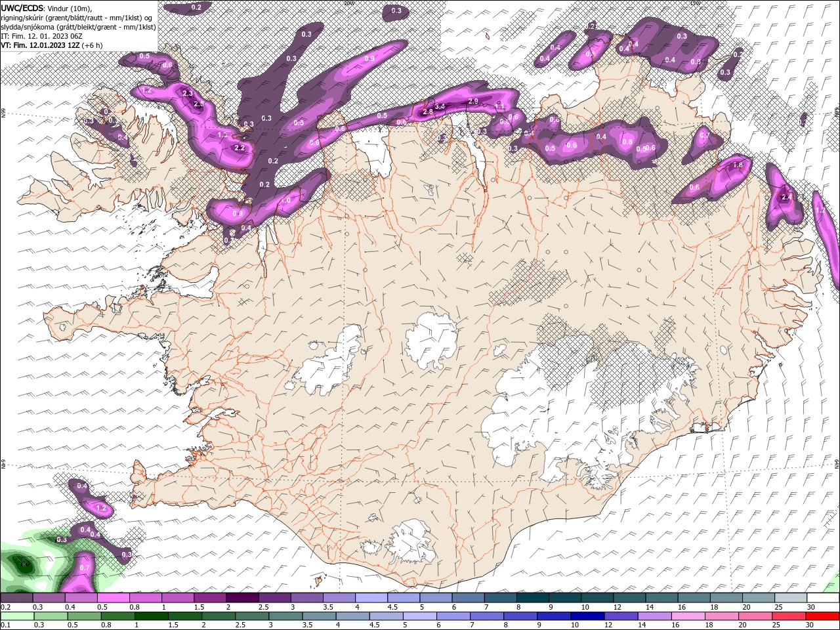840x630 pixels.
Task: Click the 20 pink swatch in the lower legend row
Action: click(755, 616)
